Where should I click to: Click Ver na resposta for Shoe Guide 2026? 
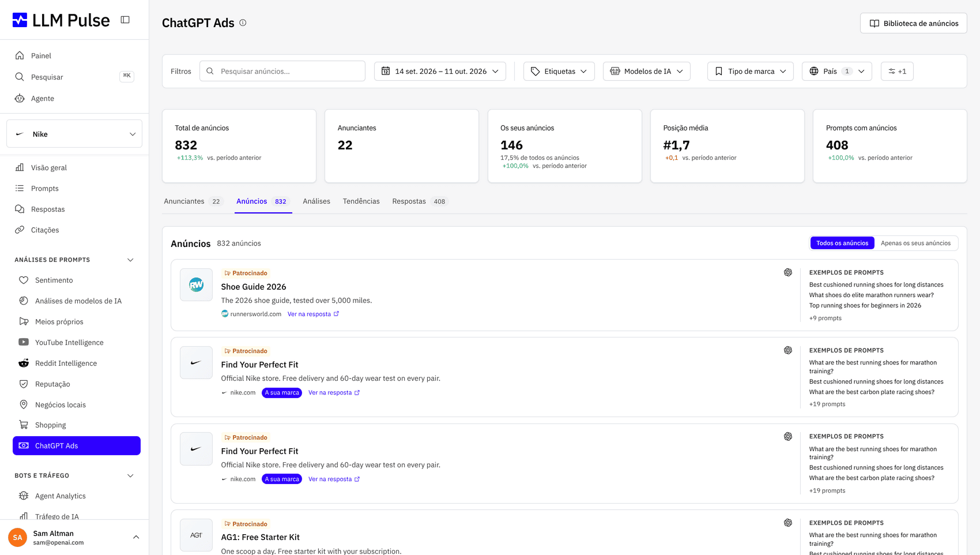coord(314,314)
